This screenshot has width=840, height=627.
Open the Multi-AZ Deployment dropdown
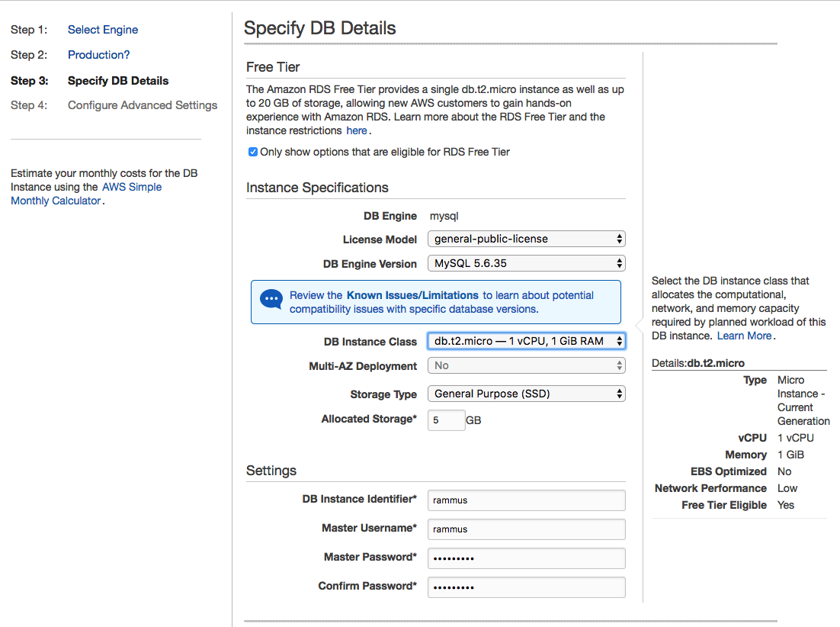tap(526, 365)
